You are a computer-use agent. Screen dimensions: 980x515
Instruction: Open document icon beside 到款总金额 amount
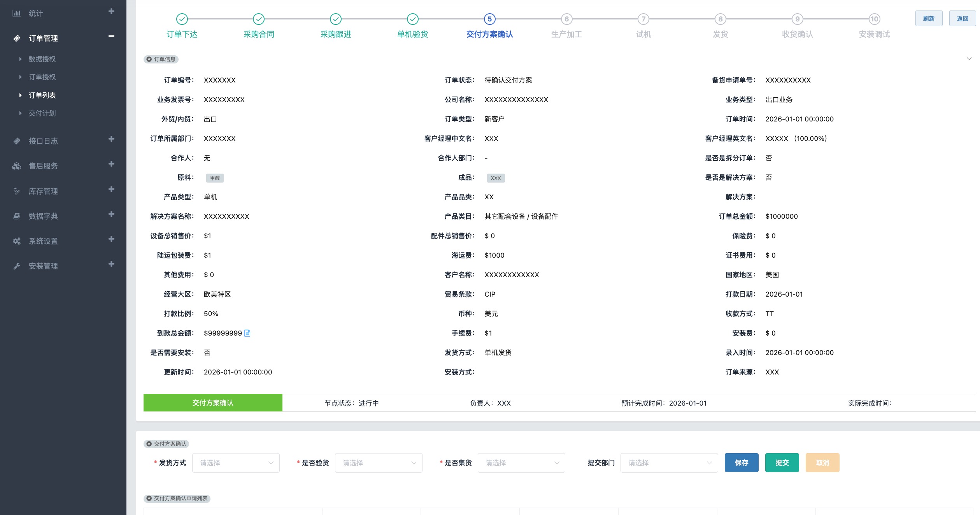[x=247, y=333]
